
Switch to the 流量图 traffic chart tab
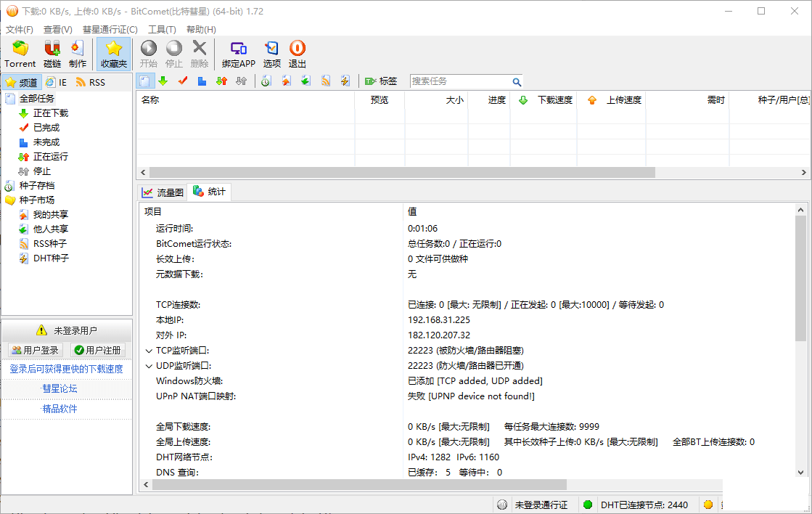[x=163, y=193]
